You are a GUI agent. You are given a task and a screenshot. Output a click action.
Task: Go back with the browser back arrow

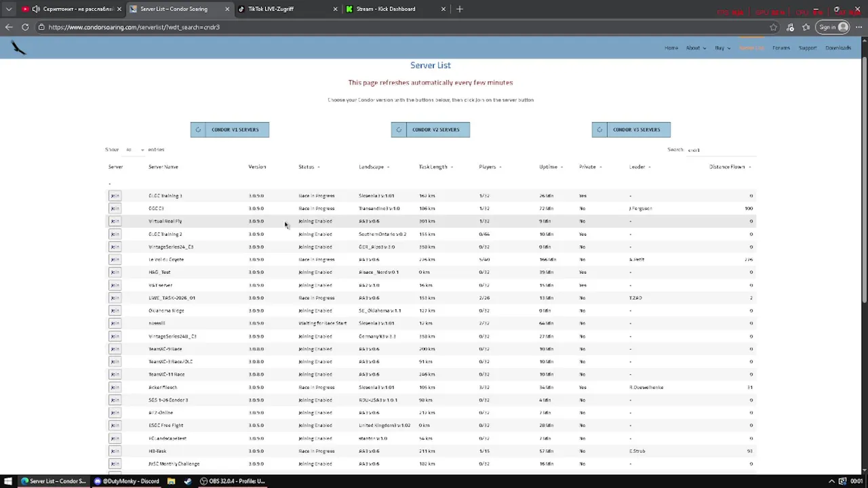click(x=9, y=27)
